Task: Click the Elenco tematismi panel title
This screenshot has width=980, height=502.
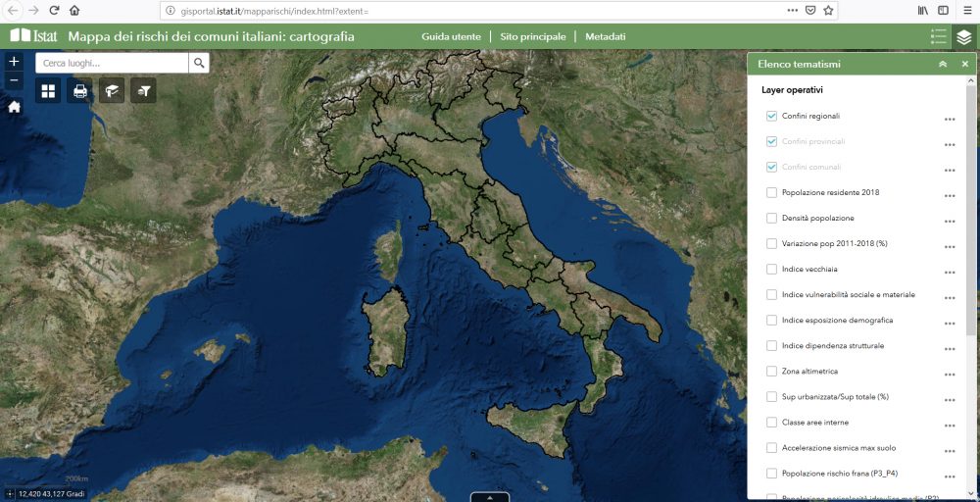Action: point(799,64)
